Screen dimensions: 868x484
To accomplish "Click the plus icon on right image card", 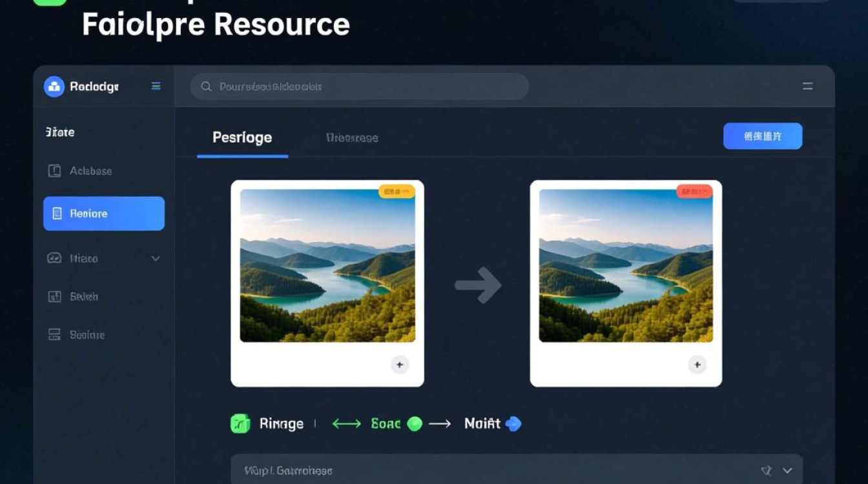I will coord(697,365).
